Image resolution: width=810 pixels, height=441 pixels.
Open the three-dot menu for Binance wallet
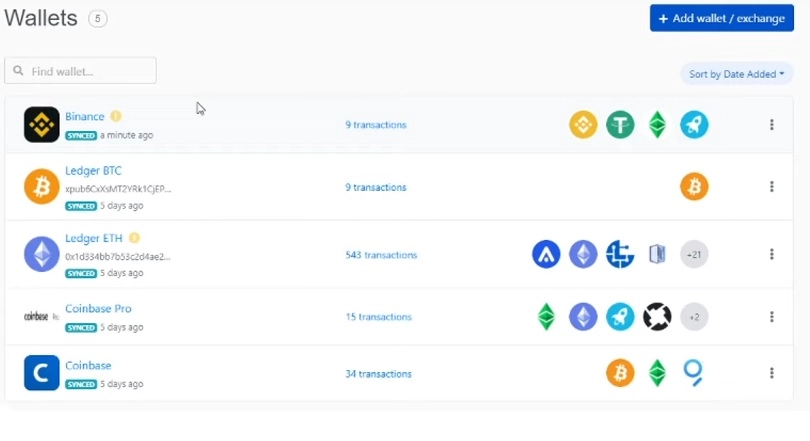771,125
